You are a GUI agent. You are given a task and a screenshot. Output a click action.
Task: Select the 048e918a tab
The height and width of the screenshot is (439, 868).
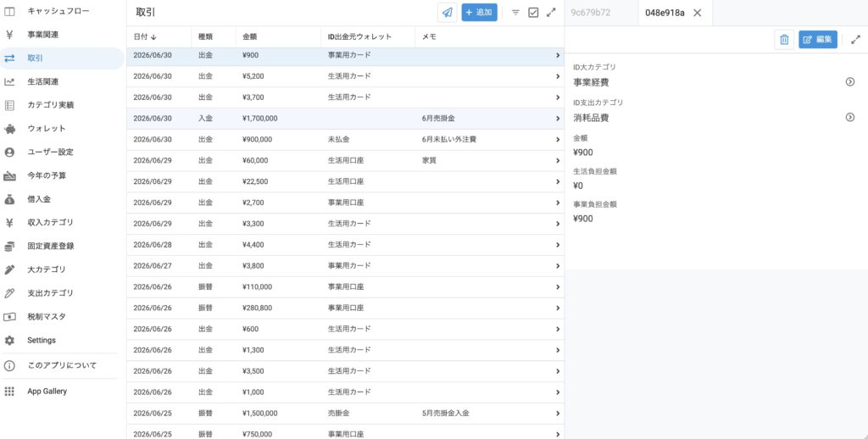point(665,13)
